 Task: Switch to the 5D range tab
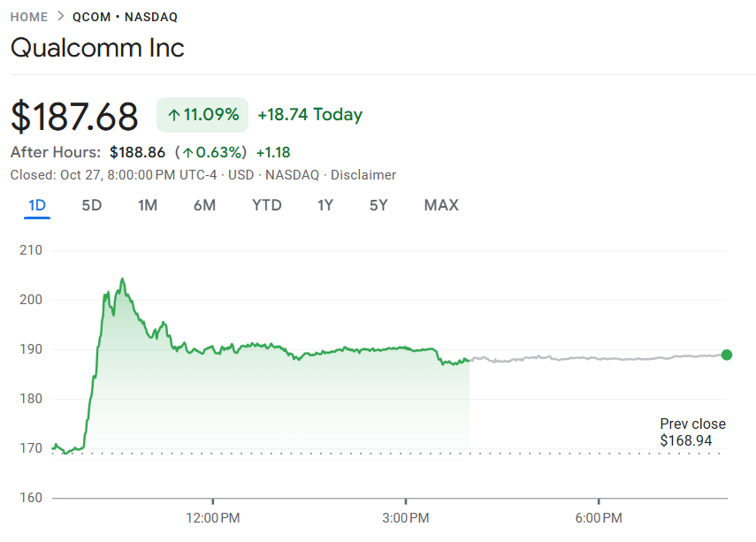click(92, 205)
